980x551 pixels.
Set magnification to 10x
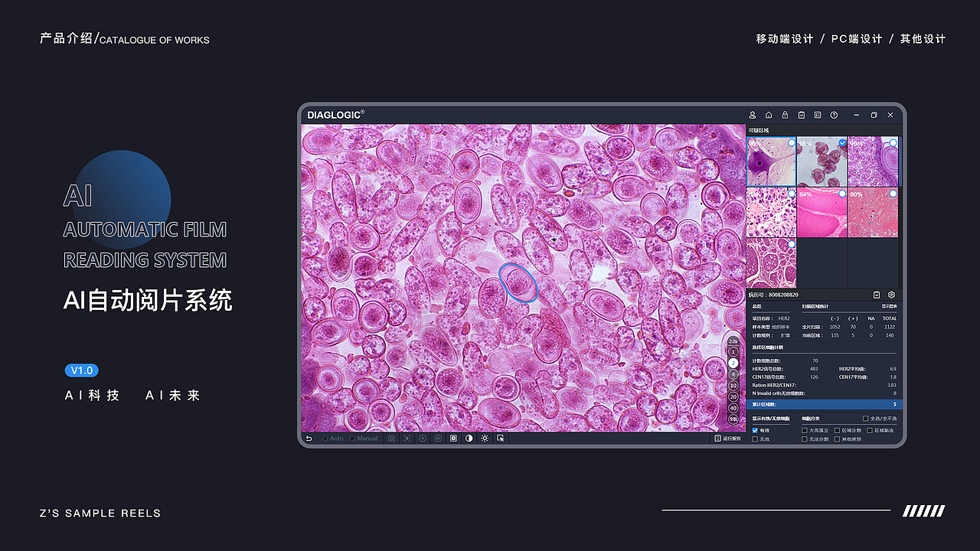click(733, 386)
